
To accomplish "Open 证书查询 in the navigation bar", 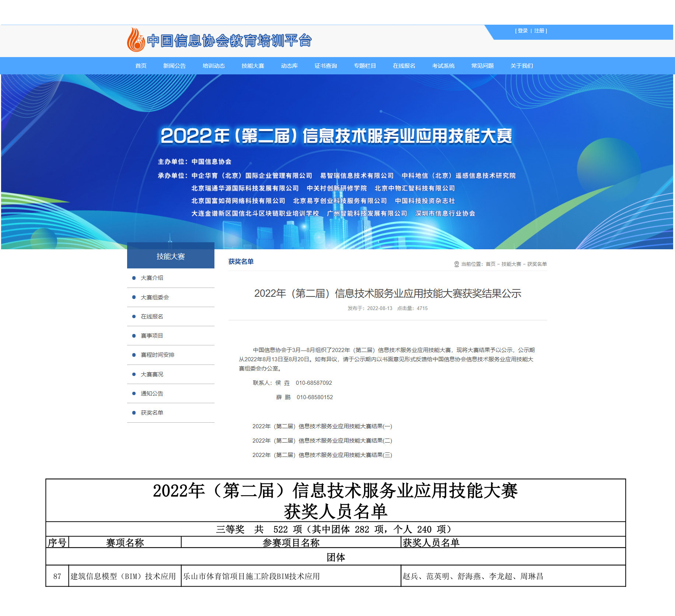I will pos(326,66).
